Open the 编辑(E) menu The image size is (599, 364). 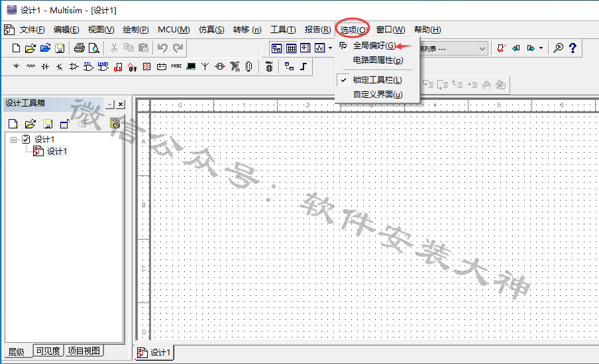66,30
